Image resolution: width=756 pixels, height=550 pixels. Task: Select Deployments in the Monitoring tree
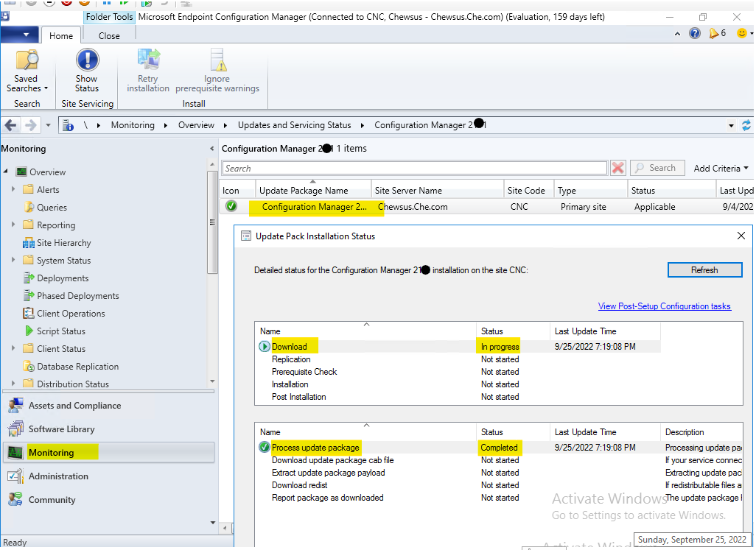coord(63,278)
